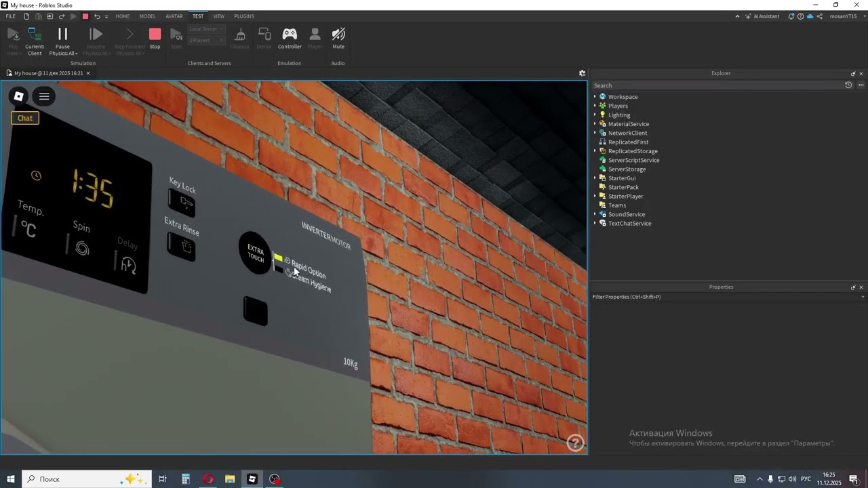Screen dimensions: 868x488
Task: Switch to the HOME ribbon tab
Action: coord(123,16)
